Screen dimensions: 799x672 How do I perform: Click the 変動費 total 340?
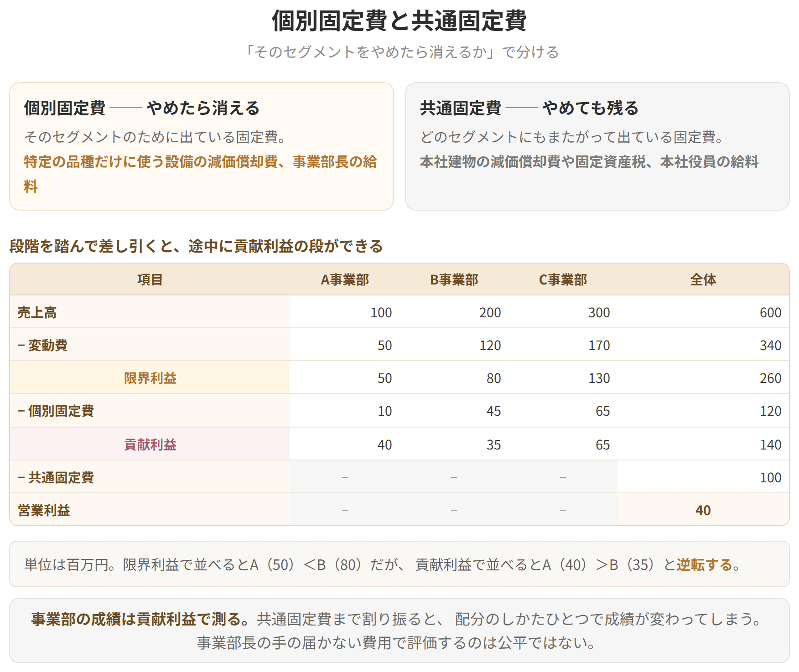click(x=770, y=345)
